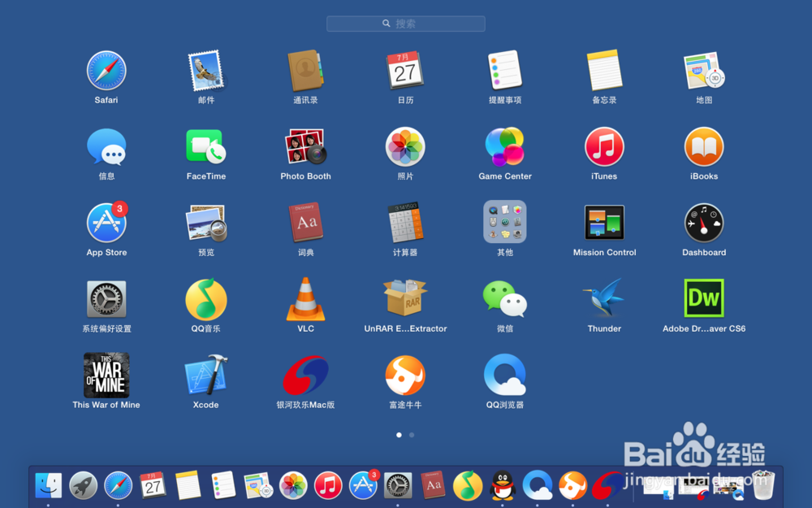Viewport: 812px width, 508px height.
Task: Open 银河玖乐Mac版 in the Launchpad grid
Action: coord(305,375)
